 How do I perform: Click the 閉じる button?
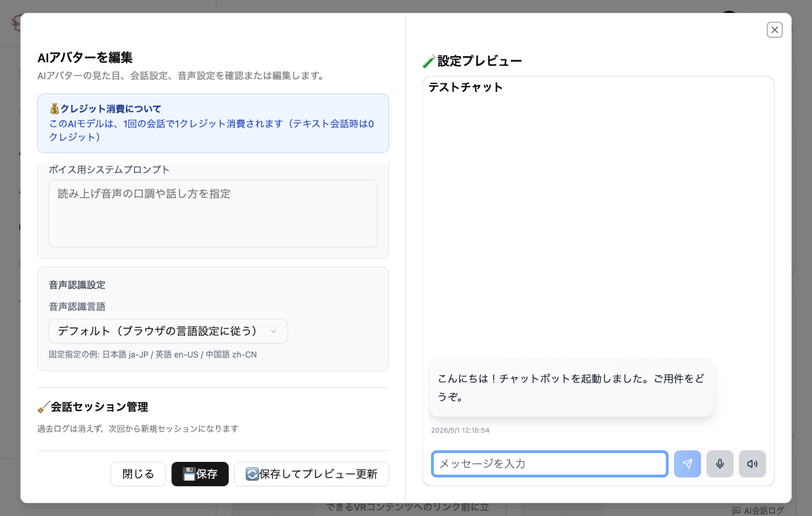tap(138, 474)
